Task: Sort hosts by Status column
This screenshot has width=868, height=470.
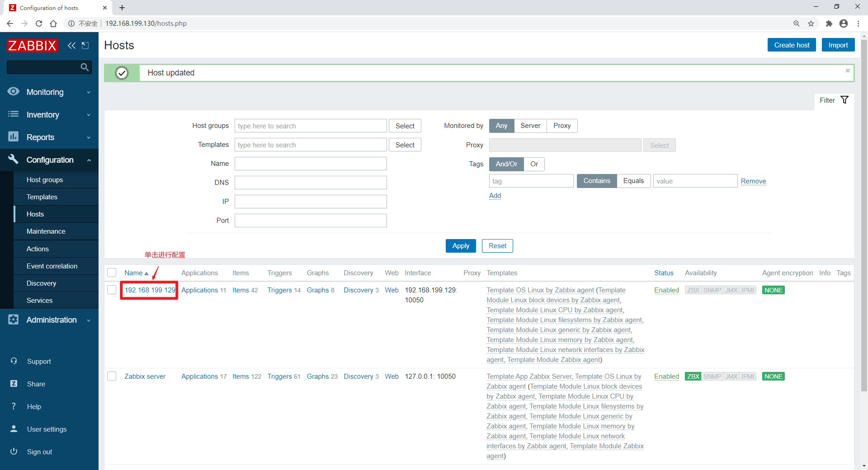Action: [664, 273]
